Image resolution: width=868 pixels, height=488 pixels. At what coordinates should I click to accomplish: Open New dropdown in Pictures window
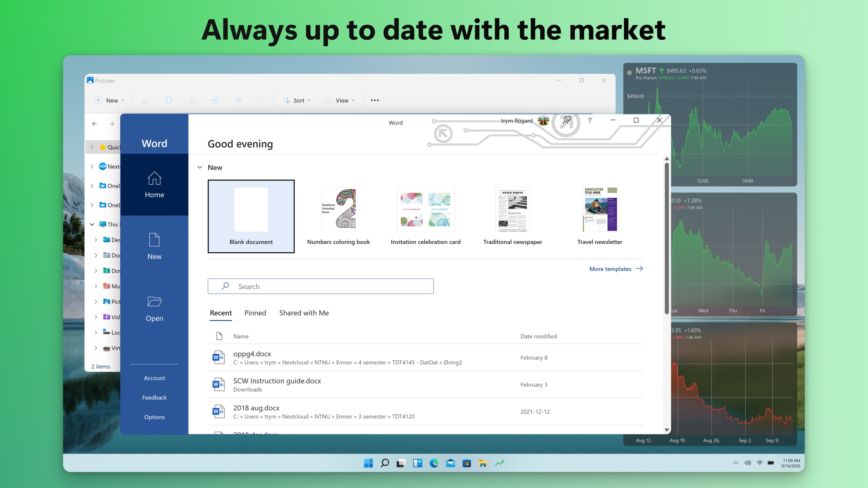(x=110, y=100)
